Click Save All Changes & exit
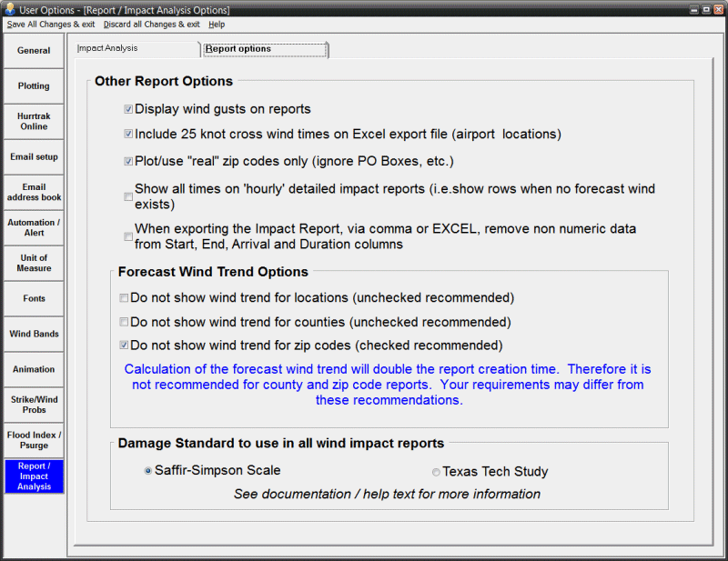This screenshot has width=728, height=561. coord(51,25)
